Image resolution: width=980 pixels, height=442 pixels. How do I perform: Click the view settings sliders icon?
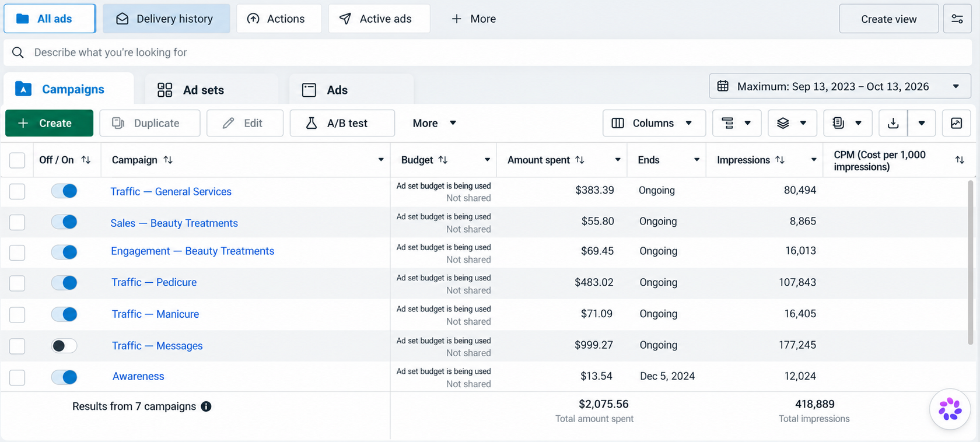click(x=957, y=19)
